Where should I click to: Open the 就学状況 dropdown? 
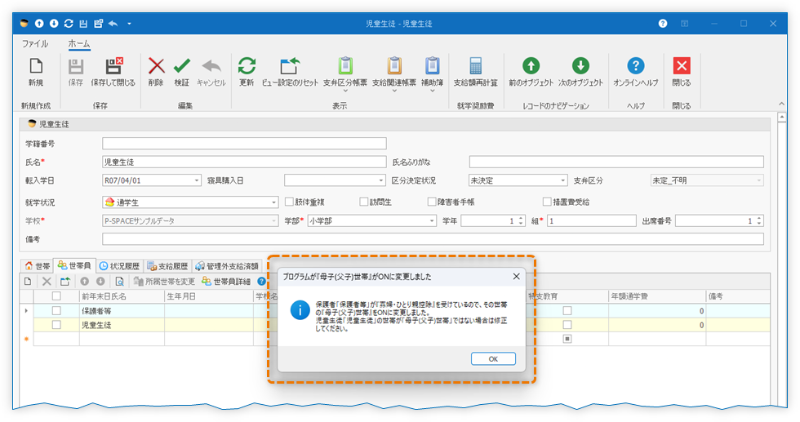pyautogui.click(x=274, y=201)
